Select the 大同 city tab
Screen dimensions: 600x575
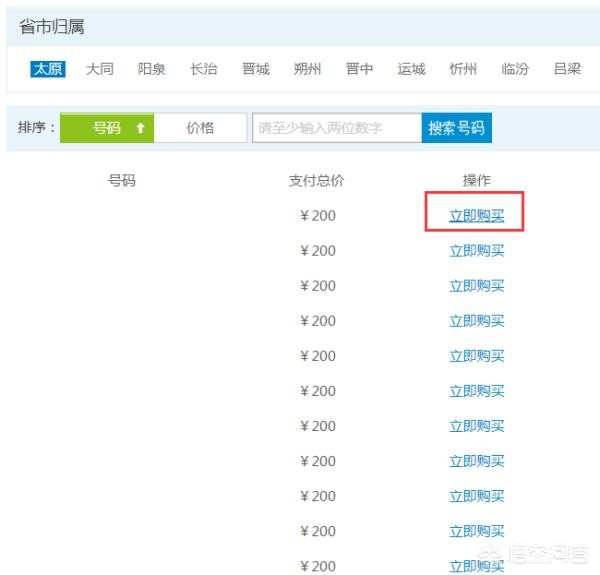click(99, 69)
